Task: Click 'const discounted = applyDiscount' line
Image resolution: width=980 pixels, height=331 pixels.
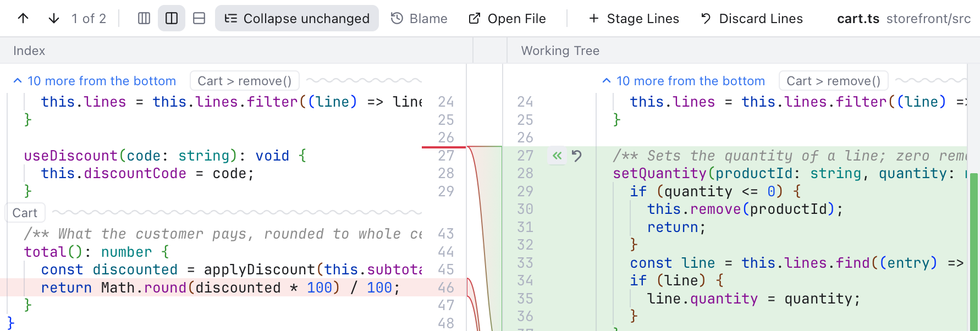Action: pos(232,269)
